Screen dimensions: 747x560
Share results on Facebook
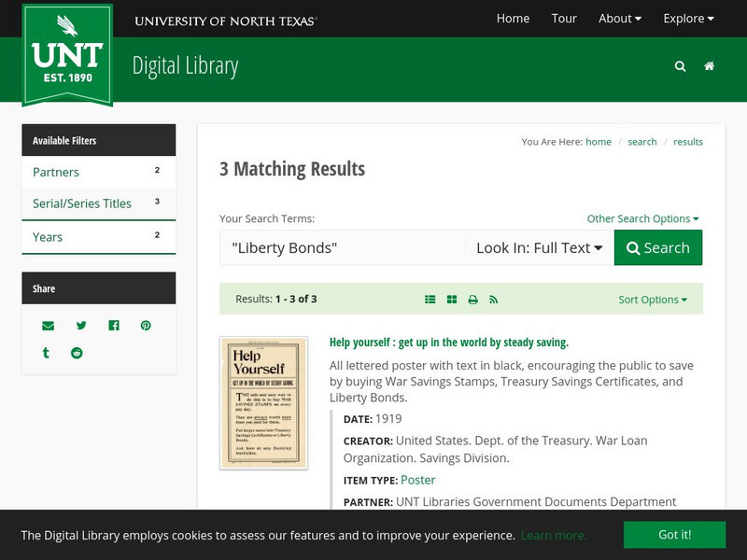coord(112,326)
